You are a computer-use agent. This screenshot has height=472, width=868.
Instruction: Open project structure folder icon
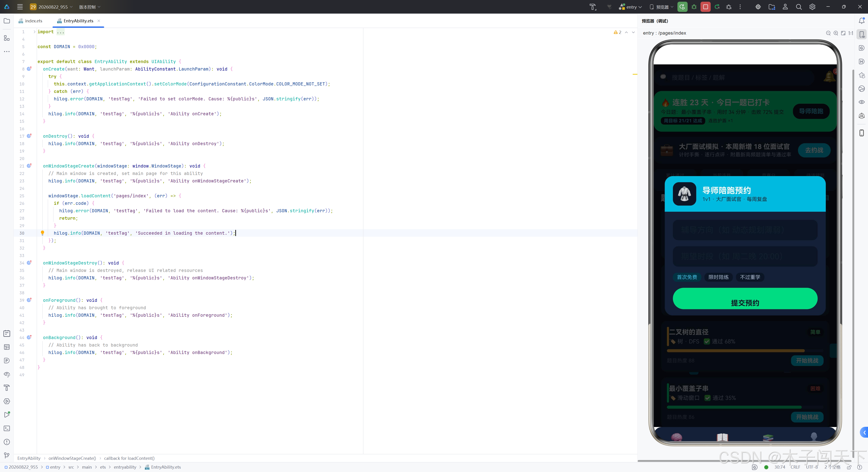pos(772,7)
